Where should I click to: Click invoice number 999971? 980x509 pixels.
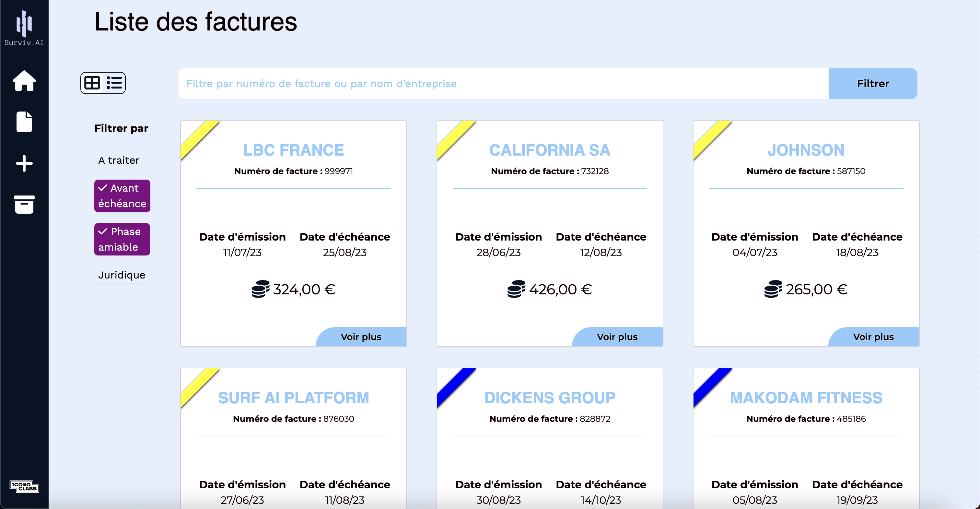click(339, 171)
